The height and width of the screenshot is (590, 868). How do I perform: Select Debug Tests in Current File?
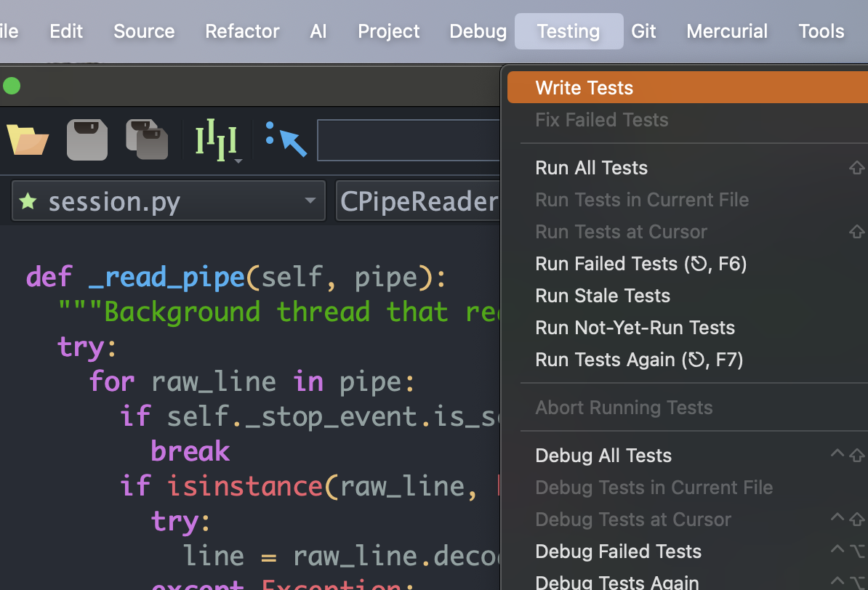688,488
